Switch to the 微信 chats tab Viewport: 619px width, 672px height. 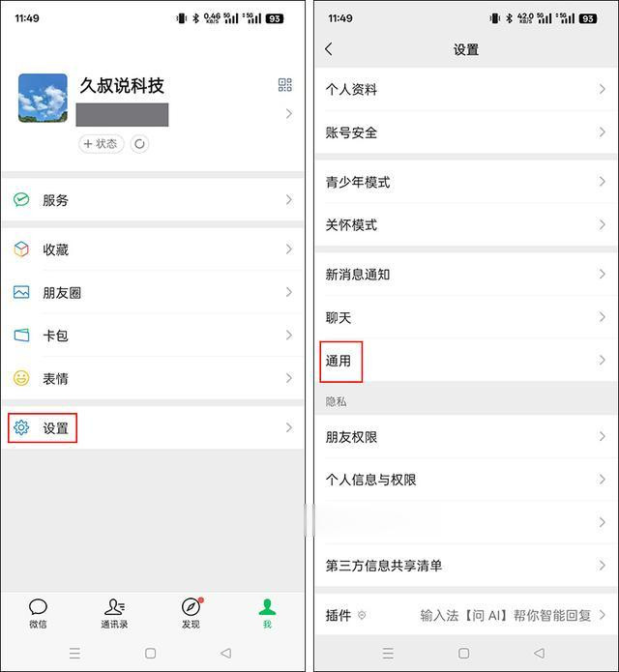(x=38, y=613)
